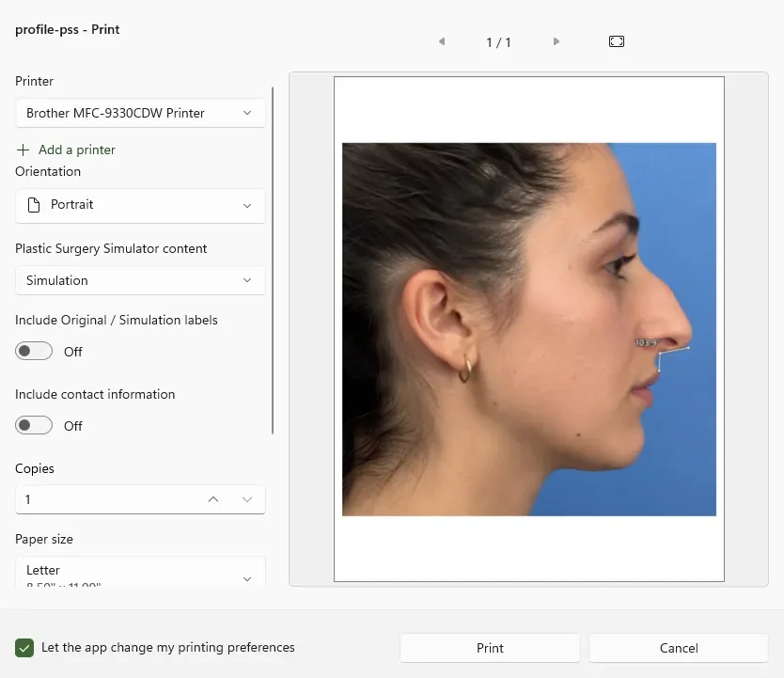
Task: Decrease copies with the down arrow
Action: click(x=247, y=499)
